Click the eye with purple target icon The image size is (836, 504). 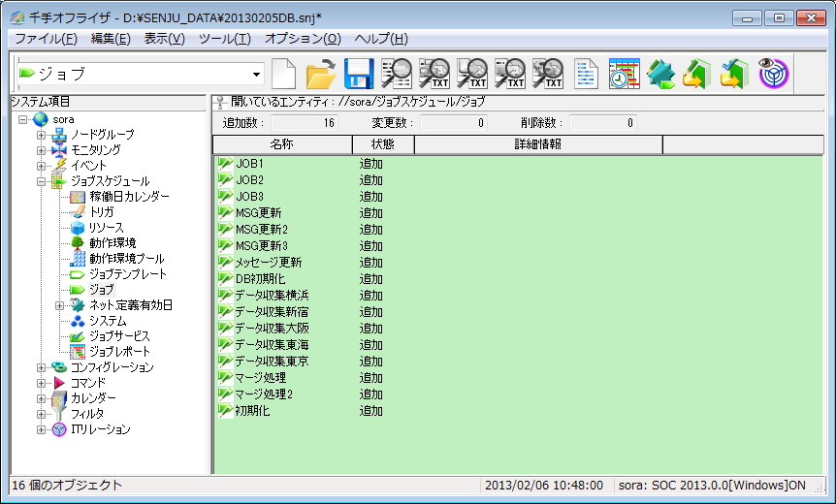click(x=773, y=74)
